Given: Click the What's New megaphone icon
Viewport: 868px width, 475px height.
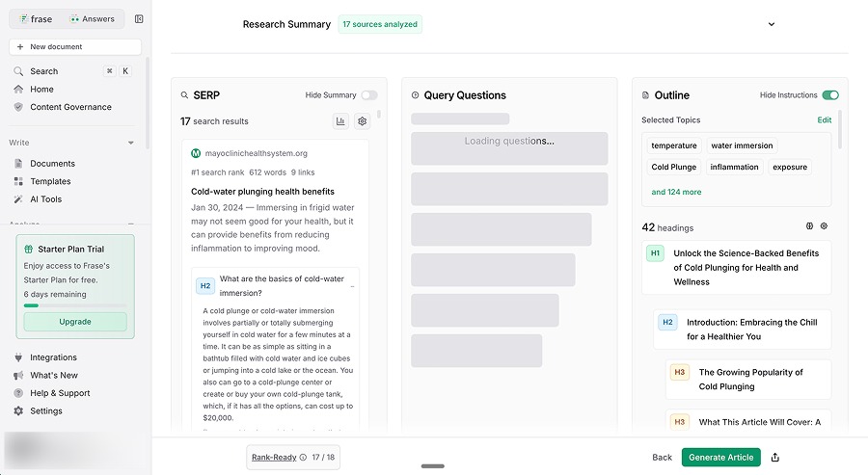Looking at the screenshot, I should click(18, 375).
